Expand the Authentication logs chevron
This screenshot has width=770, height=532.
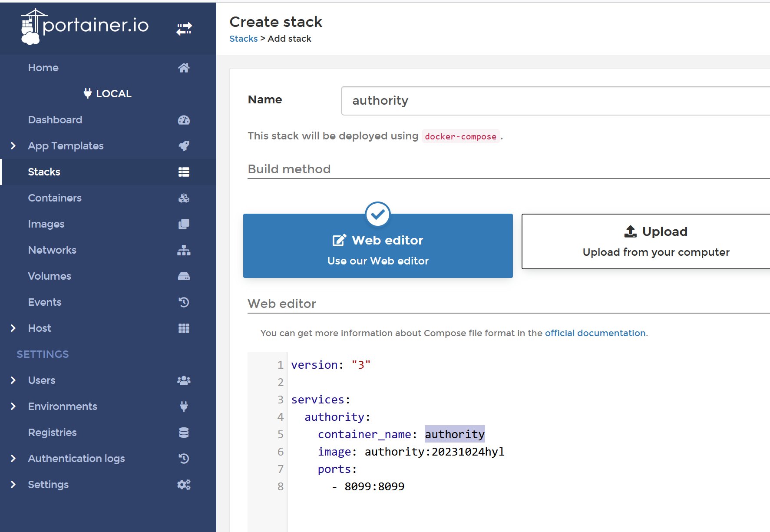(13, 459)
